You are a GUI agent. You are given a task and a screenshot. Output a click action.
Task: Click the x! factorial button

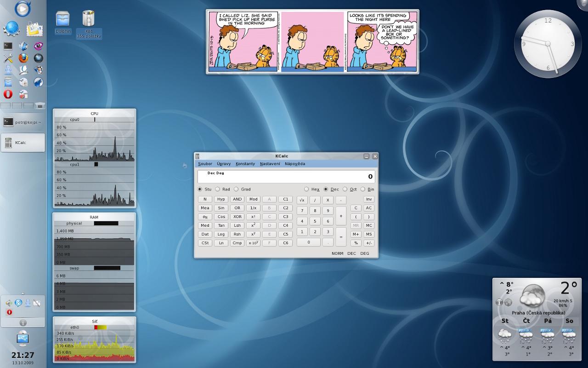pos(253,217)
